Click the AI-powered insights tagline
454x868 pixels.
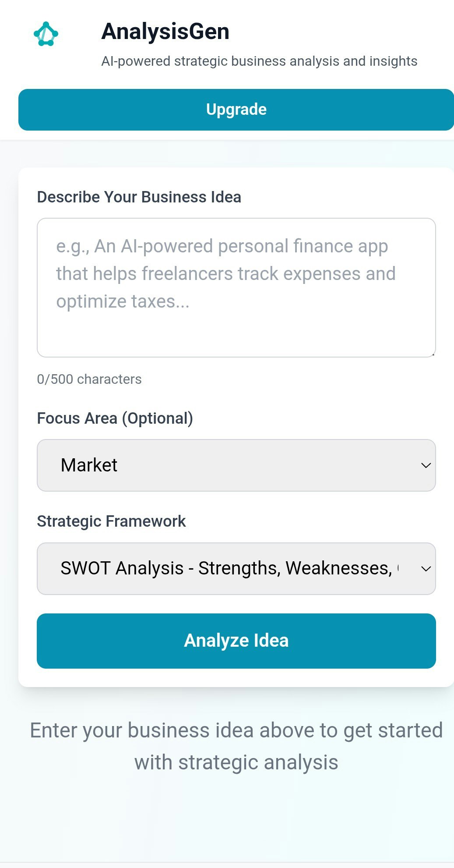click(x=260, y=61)
